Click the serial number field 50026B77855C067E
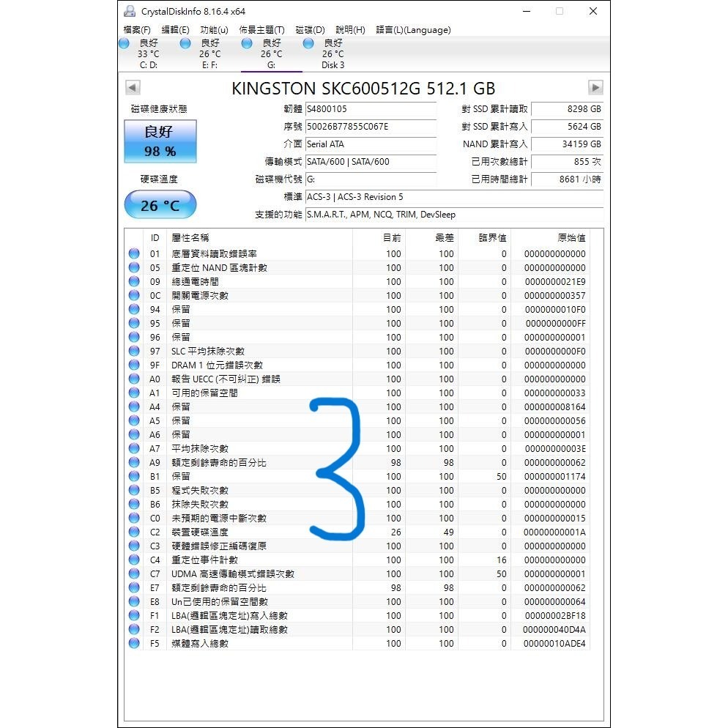The image size is (728, 728). pos(371,127)
